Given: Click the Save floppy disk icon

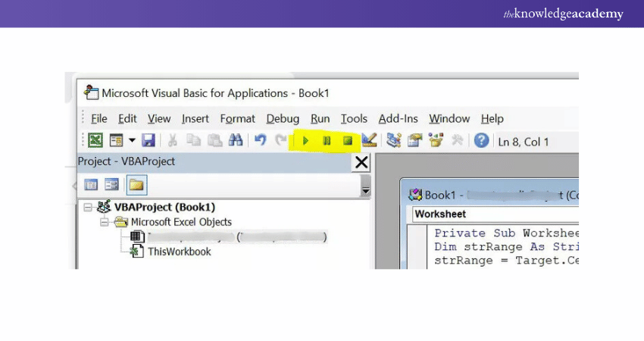Looking at the screenshot, I should tap(148, 140).
